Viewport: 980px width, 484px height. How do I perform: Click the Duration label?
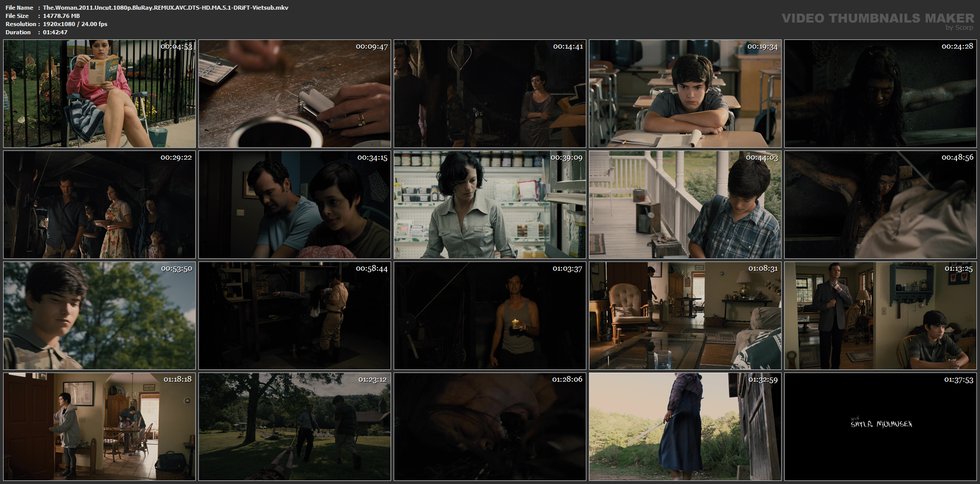coord(18,32)
